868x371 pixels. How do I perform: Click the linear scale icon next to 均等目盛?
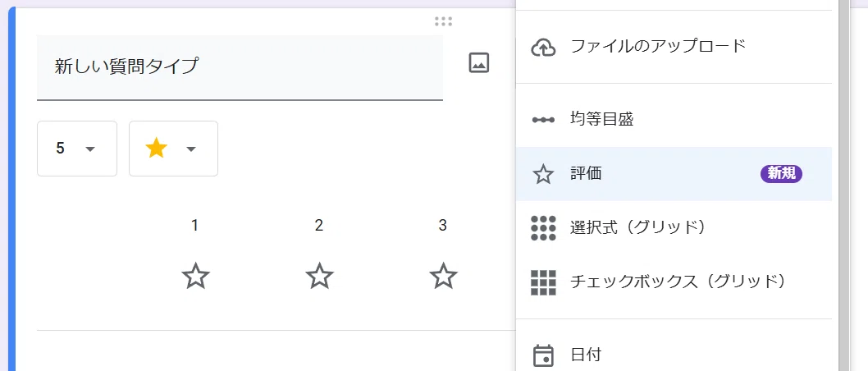[543, 120]
